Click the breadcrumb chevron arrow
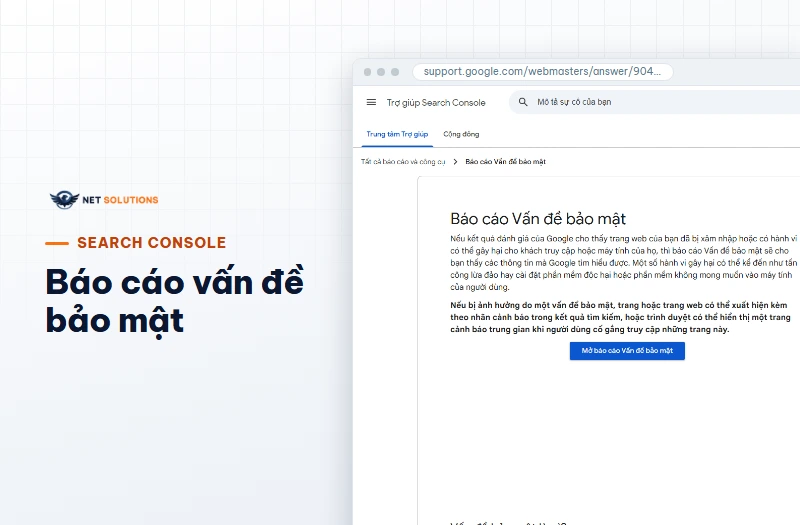Screen dimensions: 800x525 [455, 162]
